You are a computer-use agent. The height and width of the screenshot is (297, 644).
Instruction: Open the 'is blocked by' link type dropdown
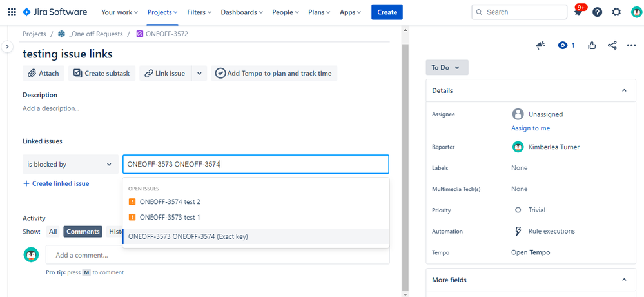tap(70, 164)
